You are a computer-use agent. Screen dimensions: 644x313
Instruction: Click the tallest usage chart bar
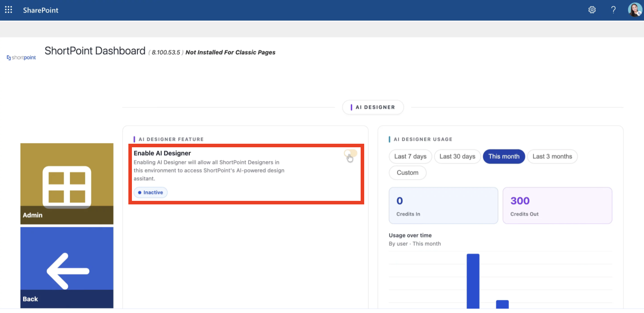point(473,281)
